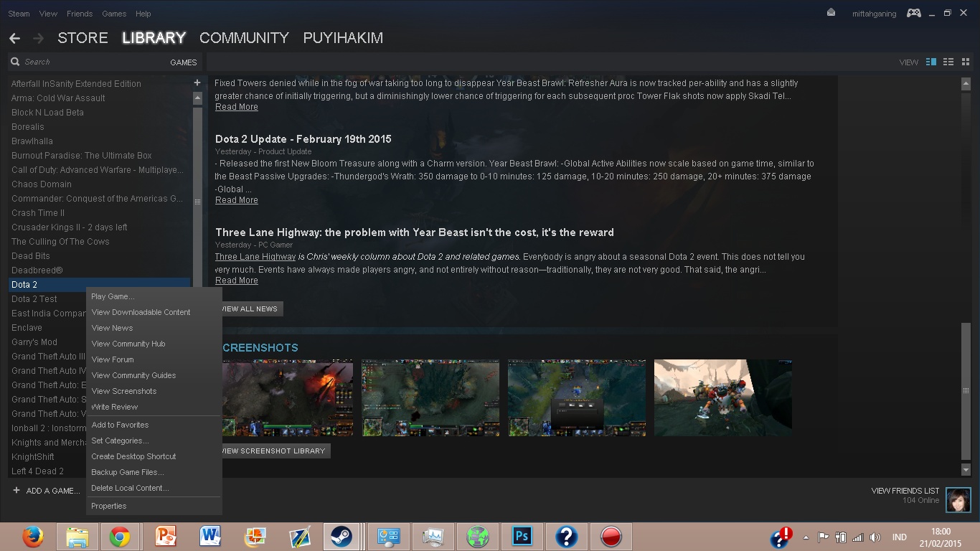Open the armored hero close-up screenshot thumbnail
980x551 pixels.
click(723, 397)
